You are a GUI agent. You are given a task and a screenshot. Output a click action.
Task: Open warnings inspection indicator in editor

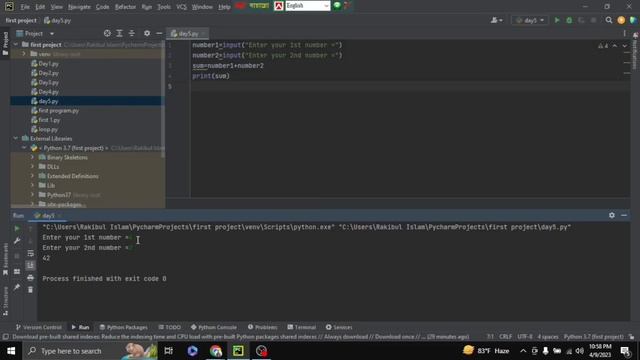tap(603, 46)
